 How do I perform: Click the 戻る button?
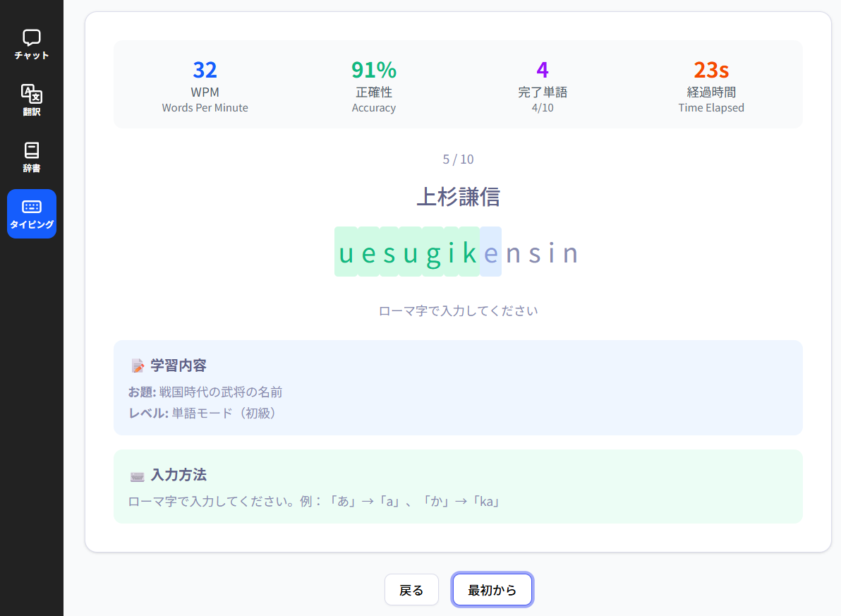(411, 590)
